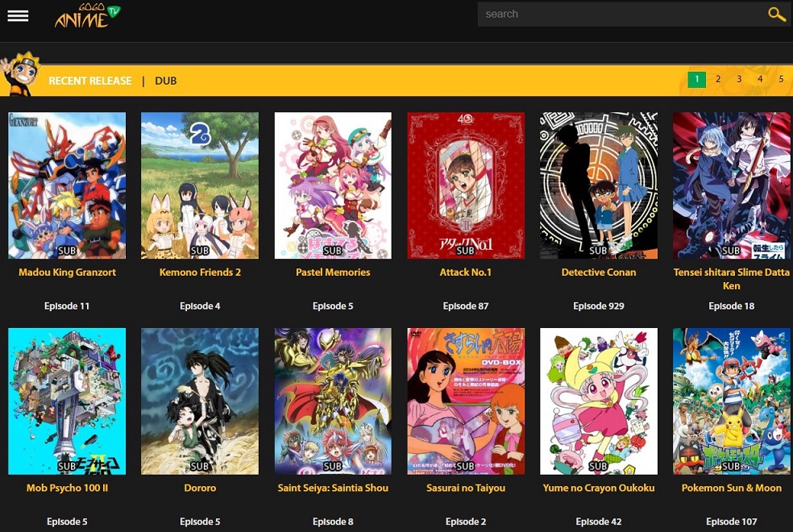793x532 pixels.
Task: Select pagination page 1
Action: (x=697, y=79)
